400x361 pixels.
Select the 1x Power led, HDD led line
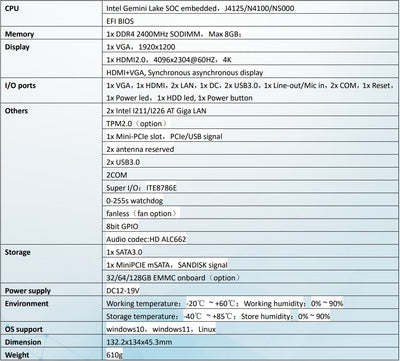179,98
